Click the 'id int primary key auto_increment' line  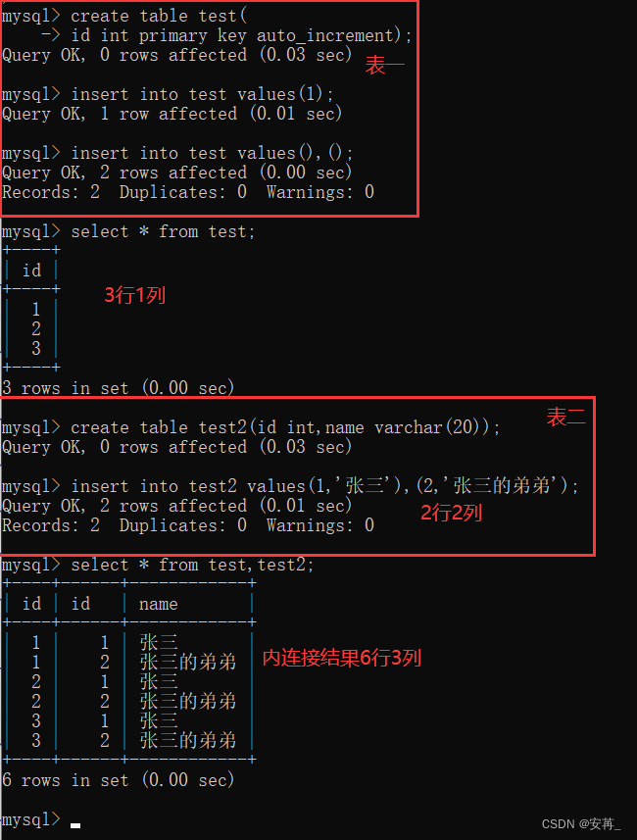tap(226, 36)
